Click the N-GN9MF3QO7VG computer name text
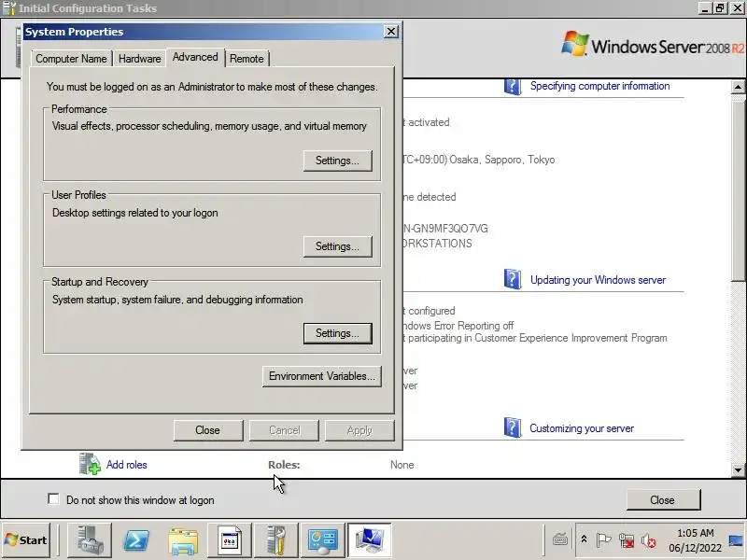 click(445, 229)
